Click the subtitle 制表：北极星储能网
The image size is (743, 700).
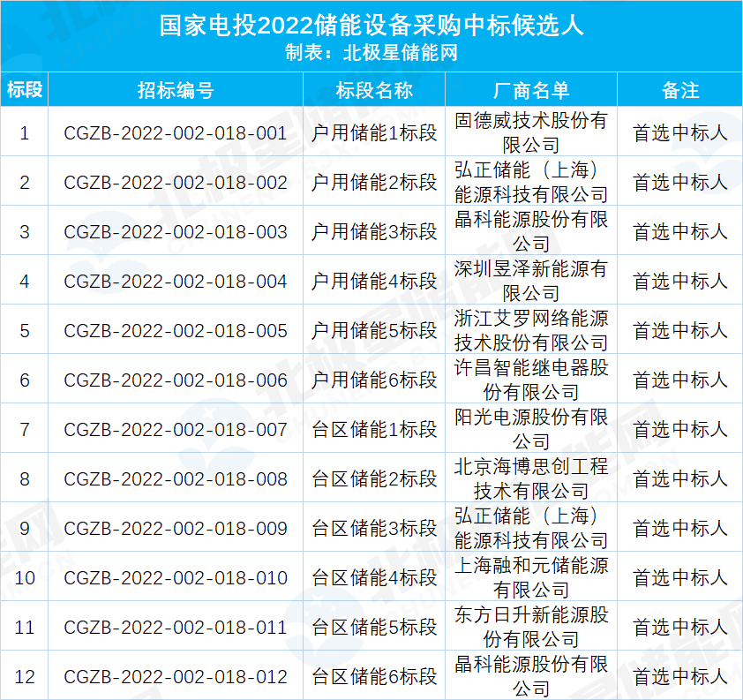coord(371,53)
